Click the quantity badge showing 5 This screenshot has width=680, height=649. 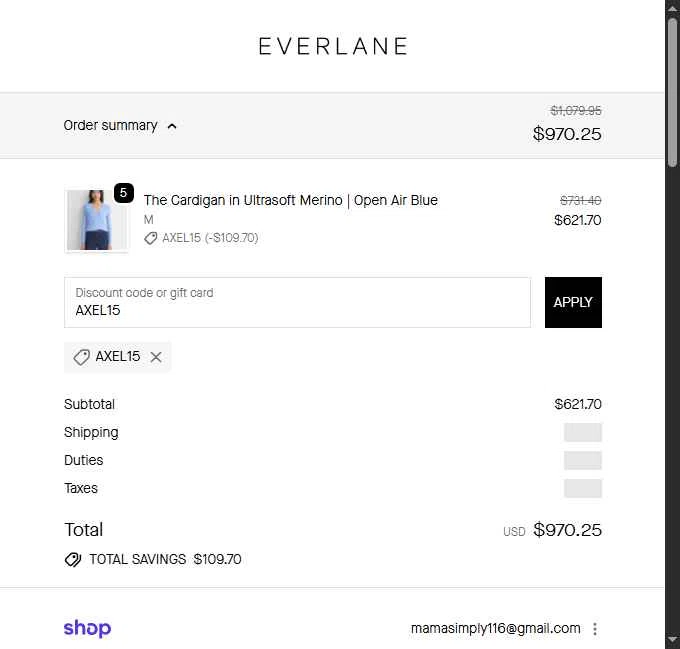[124, 193]
